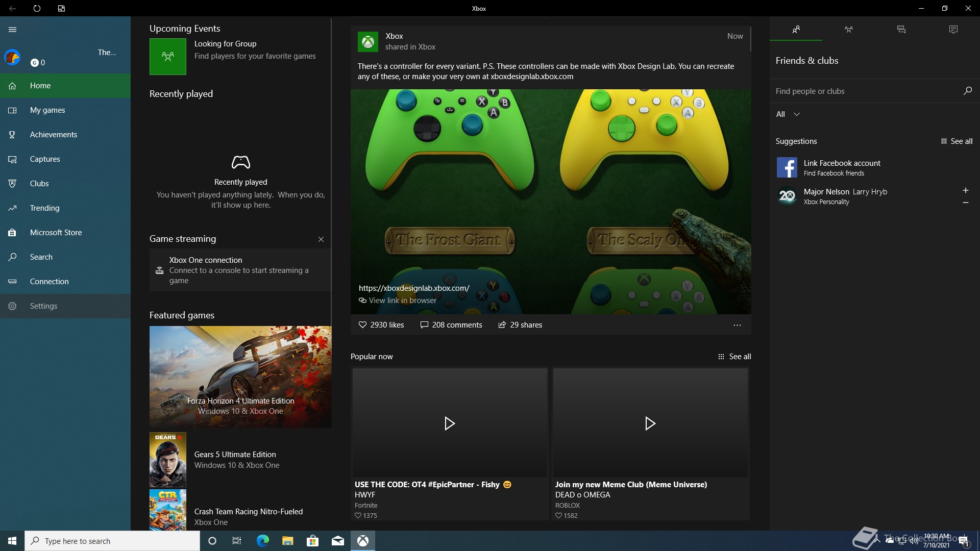Open View link in browser
Image resolution: width=980 pixels, height=551 pixels.
398,300
